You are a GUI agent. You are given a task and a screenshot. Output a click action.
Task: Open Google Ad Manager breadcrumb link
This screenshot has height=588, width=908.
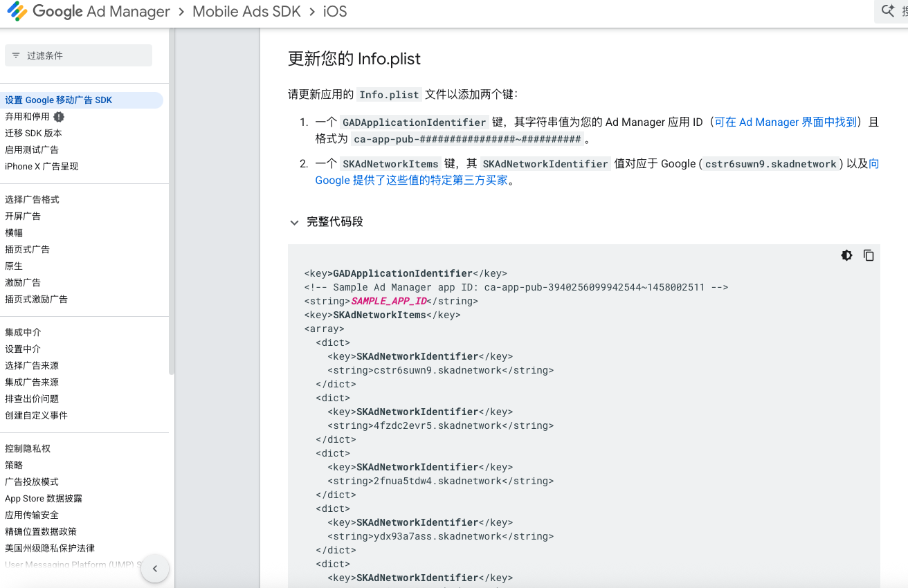(x=101, y=12)
